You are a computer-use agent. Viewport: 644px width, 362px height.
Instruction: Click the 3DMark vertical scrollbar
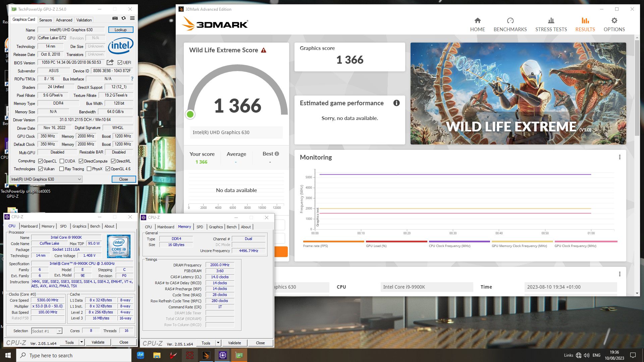[x=637, y=88]
